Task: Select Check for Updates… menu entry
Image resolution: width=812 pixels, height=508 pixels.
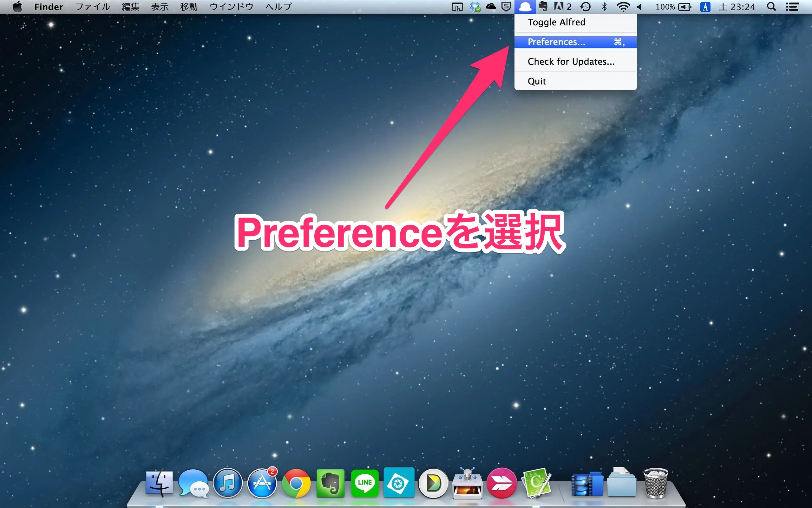Action: click(575, 62)
